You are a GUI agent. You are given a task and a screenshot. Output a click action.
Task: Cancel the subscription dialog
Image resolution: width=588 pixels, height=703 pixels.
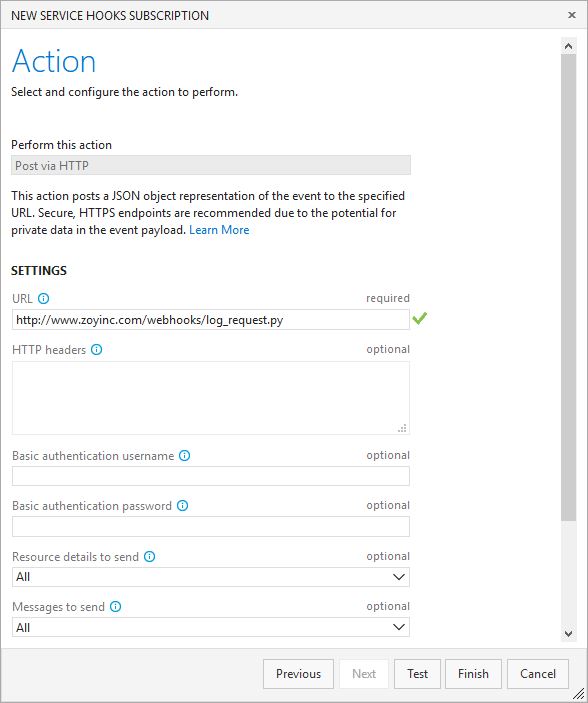click(538, 674)
